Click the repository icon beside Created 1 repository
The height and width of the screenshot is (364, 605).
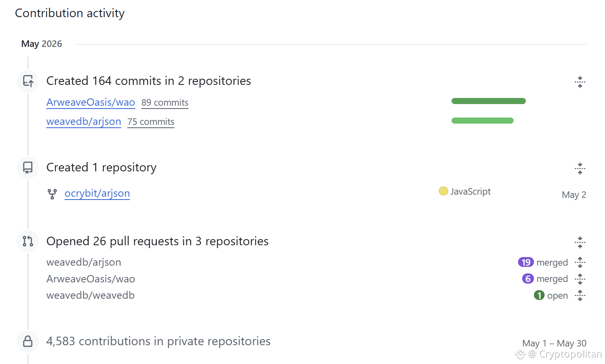pos(28,168)
